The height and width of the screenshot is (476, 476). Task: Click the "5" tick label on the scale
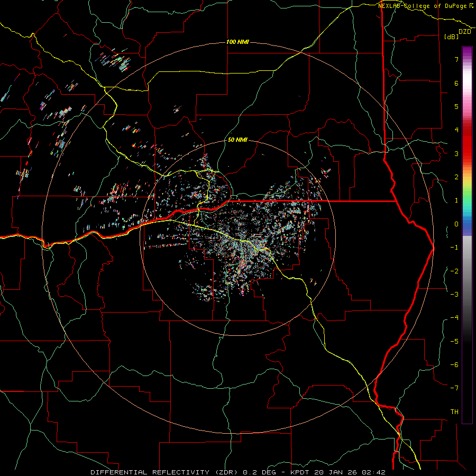tap(456, 106)
